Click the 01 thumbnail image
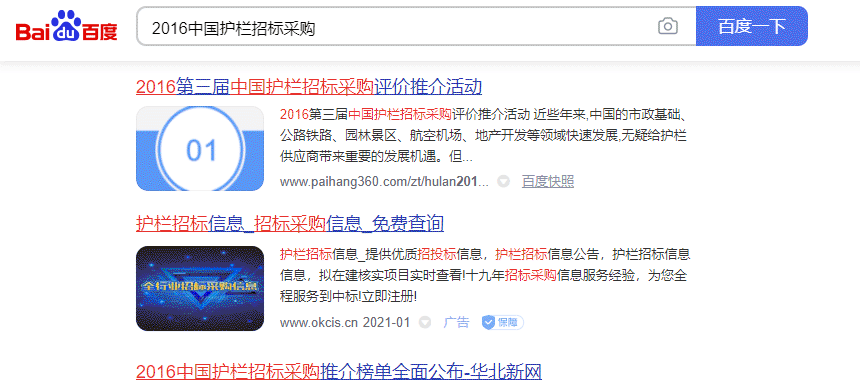 point(200,149)
